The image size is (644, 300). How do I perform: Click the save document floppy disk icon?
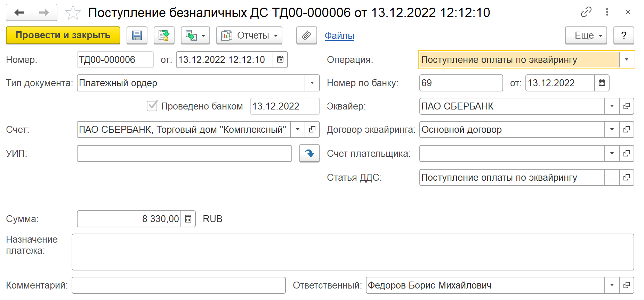click(x=137, y=35)
